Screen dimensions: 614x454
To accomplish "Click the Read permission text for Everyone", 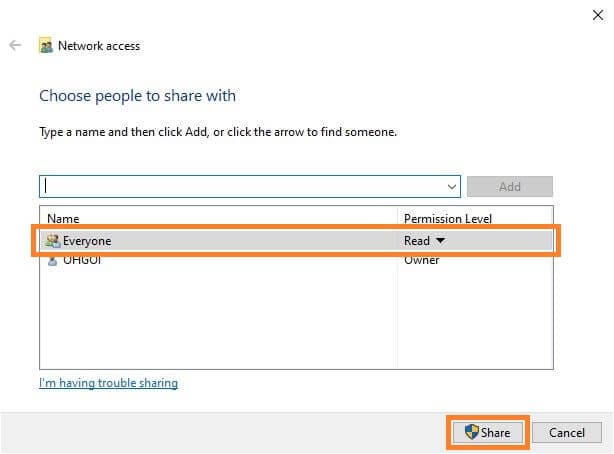I will tap(416, 241).
